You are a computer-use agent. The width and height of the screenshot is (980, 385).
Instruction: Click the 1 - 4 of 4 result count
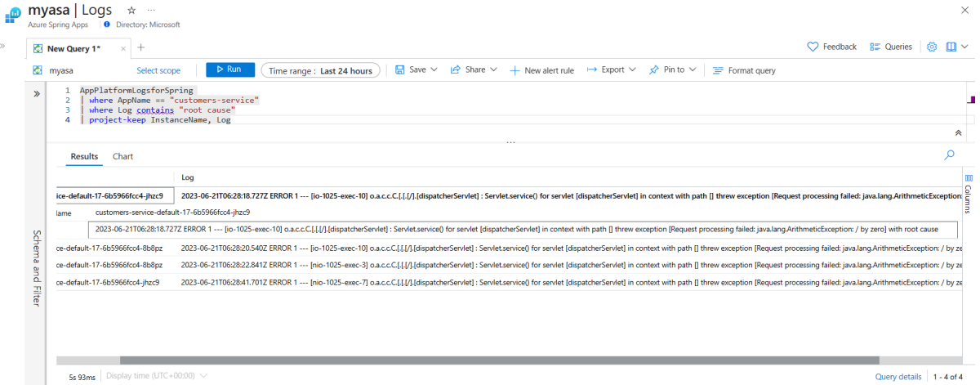coord(947,377)
